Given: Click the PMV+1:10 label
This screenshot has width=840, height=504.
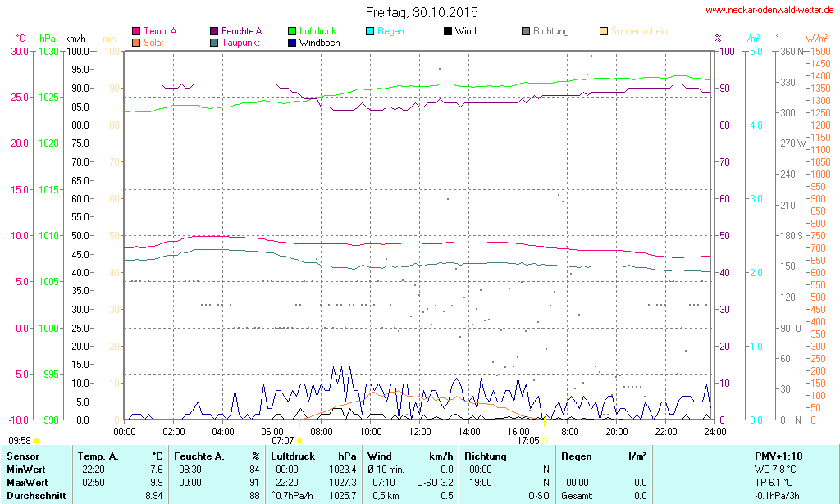Looking at the screenshot, I should 778,456.
